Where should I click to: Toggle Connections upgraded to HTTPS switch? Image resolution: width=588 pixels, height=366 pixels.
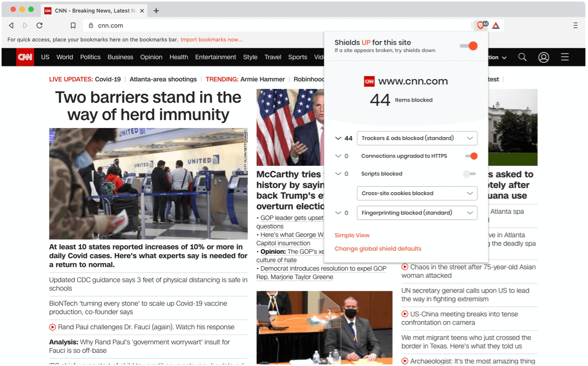[471, 156]
